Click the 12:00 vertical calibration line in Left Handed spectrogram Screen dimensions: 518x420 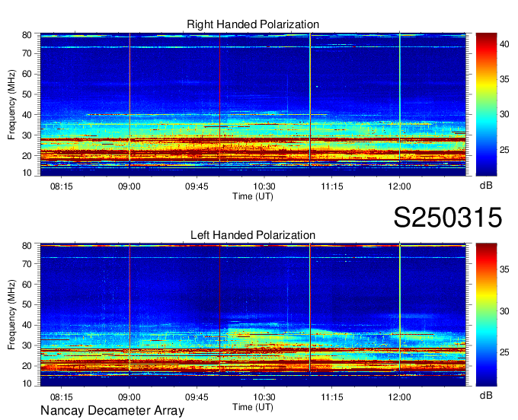400,310
